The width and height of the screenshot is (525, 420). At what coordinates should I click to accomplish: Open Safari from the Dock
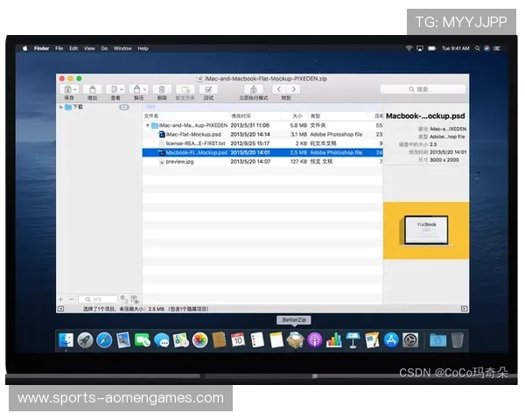pyautogui.click(x=104, y=339)
